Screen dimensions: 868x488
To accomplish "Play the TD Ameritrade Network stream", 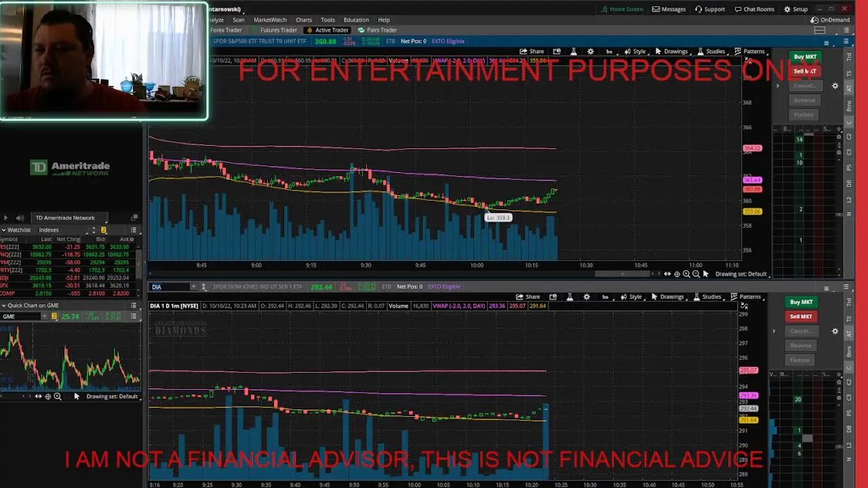I will point(6,218).
